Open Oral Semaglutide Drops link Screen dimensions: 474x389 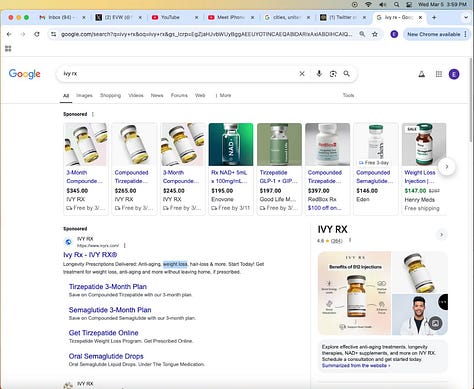tap(106, 356)
